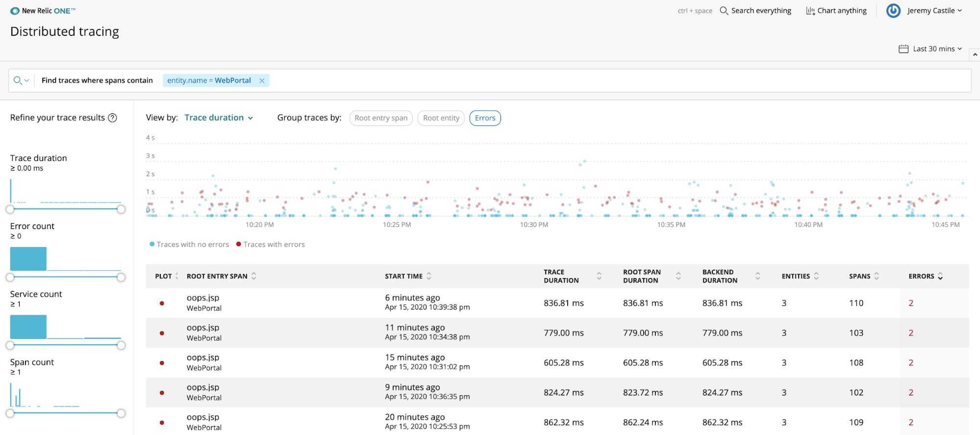The image size is (980, 435).
Task: Open Chart anything
Action: (836, 11)
